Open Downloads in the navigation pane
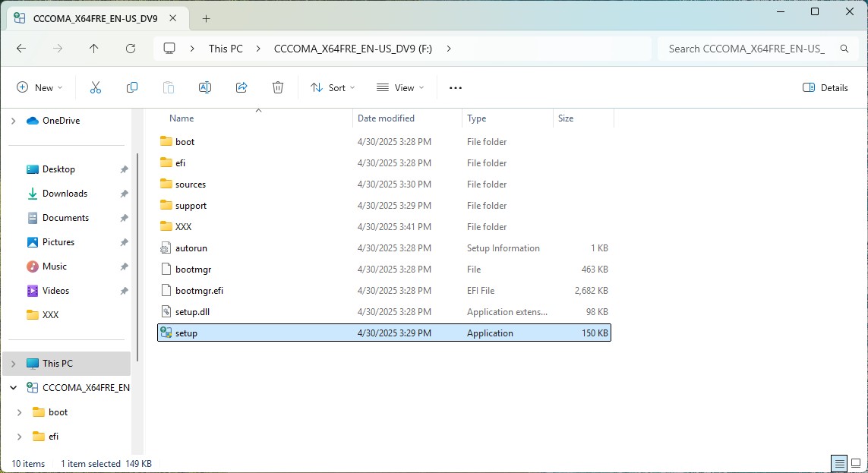The width and height of the screenshot is (868, 473). (65, 194)
